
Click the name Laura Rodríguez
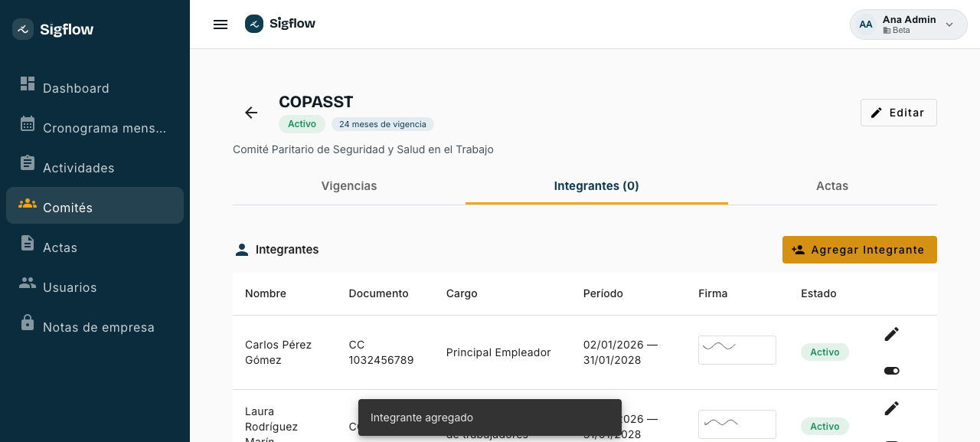click(271, 424)
